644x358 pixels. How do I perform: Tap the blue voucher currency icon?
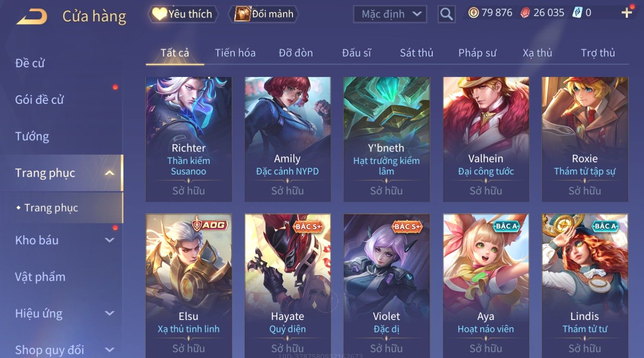point(577,13)
